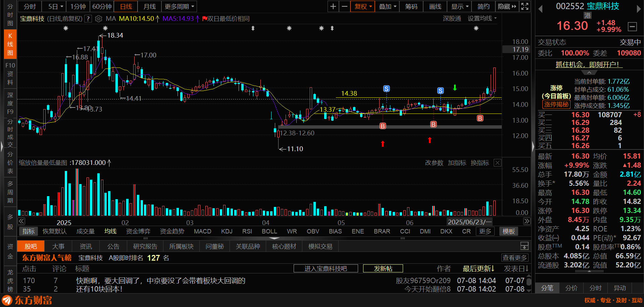
Task: Click the 港 badge under stock name
Action: (x=587, y=15)
